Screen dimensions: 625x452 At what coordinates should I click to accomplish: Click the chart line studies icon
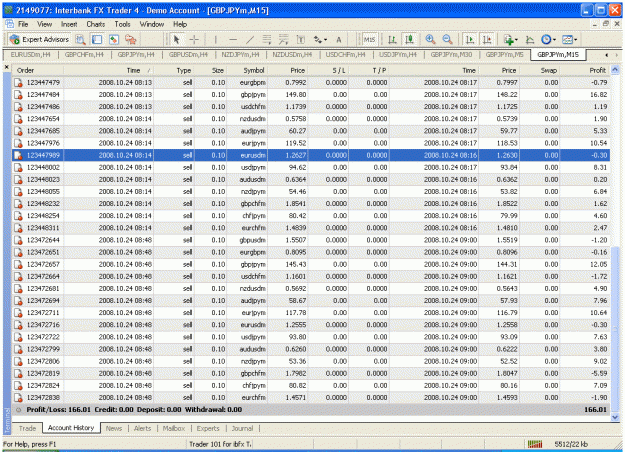coord(530,39)
